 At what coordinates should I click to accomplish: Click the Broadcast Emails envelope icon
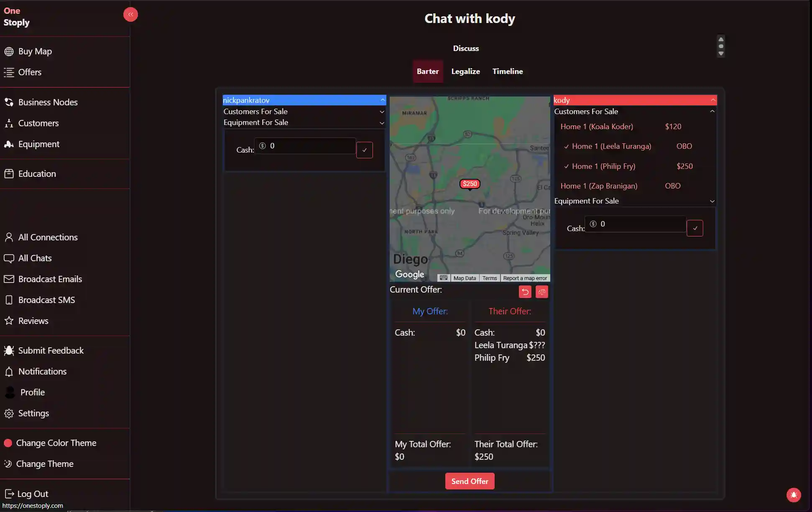coord(9,279)
